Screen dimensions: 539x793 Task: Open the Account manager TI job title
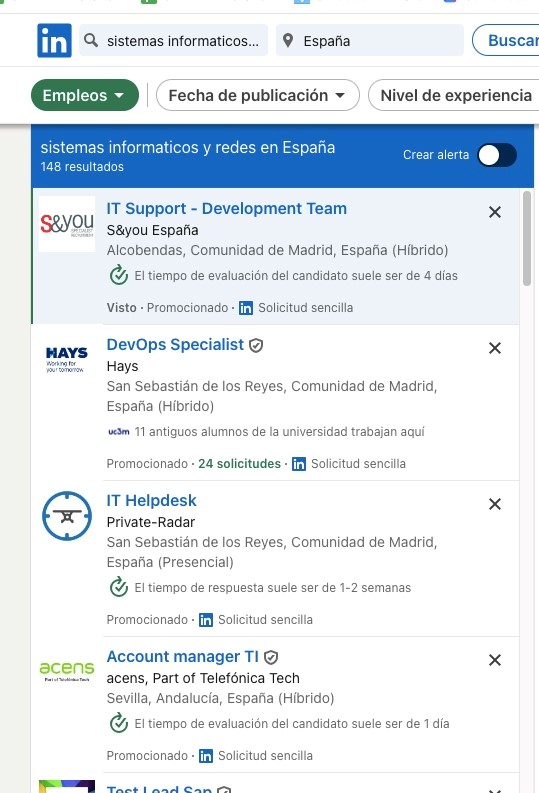coord(183,656)
